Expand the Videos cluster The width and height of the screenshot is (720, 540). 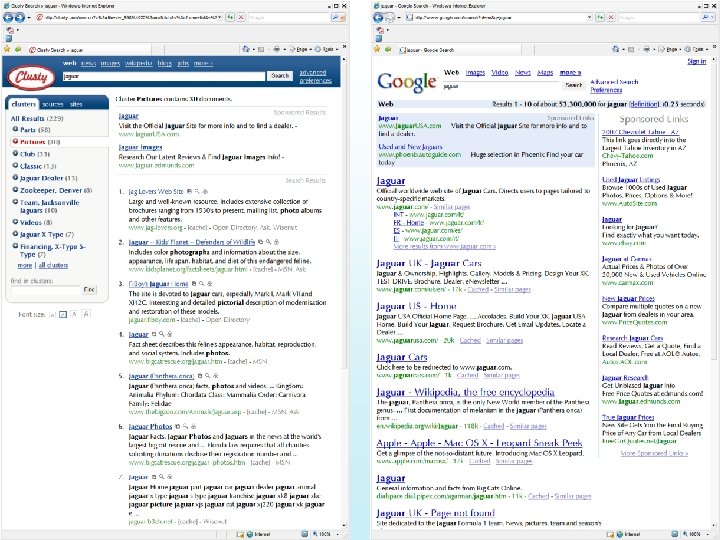coord(15,222)
